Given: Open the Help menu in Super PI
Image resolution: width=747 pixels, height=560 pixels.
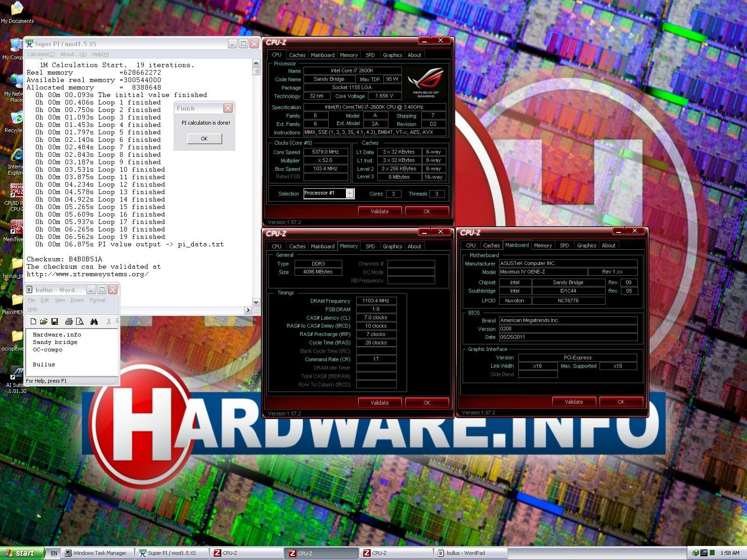Looking at the screenshot, I should 100,54.
